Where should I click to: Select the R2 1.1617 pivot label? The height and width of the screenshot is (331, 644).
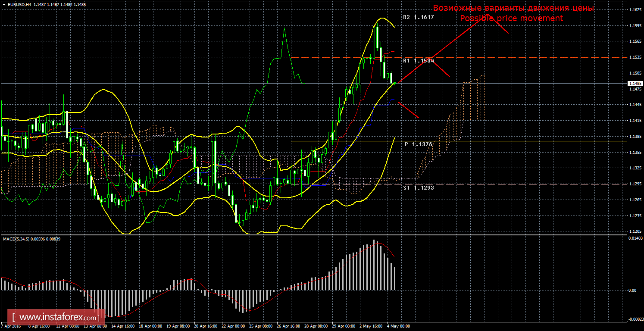(418, 18)
